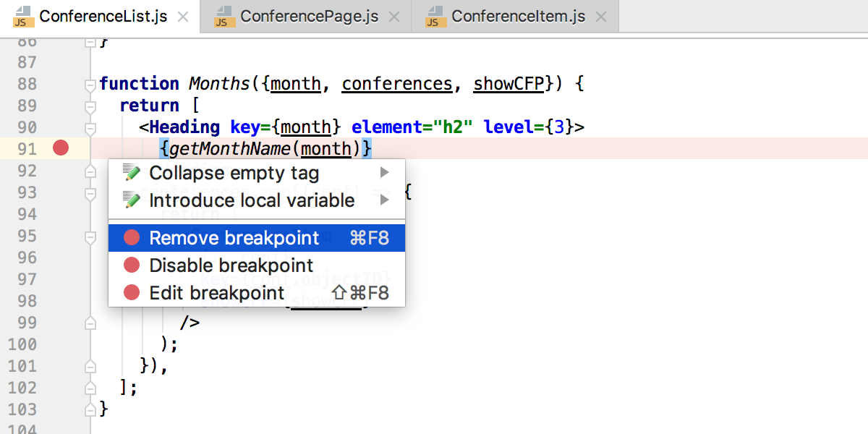Viewport: 868px width, 434px height.
Task: Click fold marker in gutter at line 95
Action: [x=90, y=237]
